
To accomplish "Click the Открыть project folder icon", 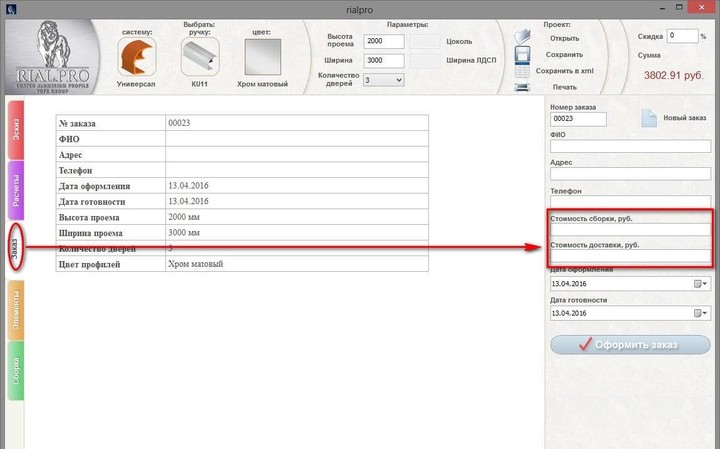I will point(522,38).
